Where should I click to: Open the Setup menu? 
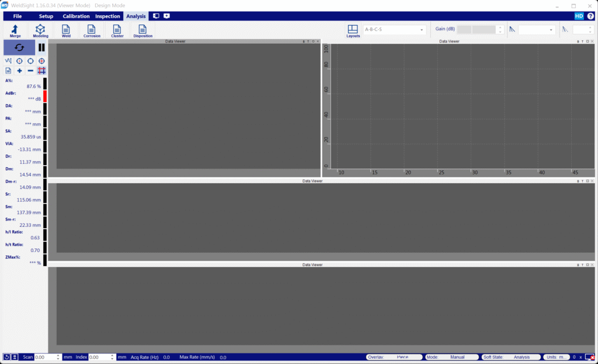point(46,16)
